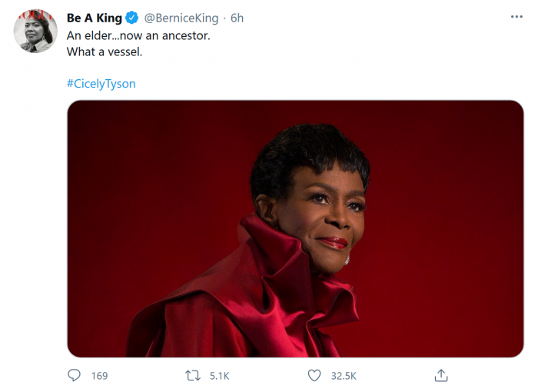Image resolution: width=538 pixels, height=392 pixels.
Task: Click the 32.5K like count
Action: pos(343,376)
